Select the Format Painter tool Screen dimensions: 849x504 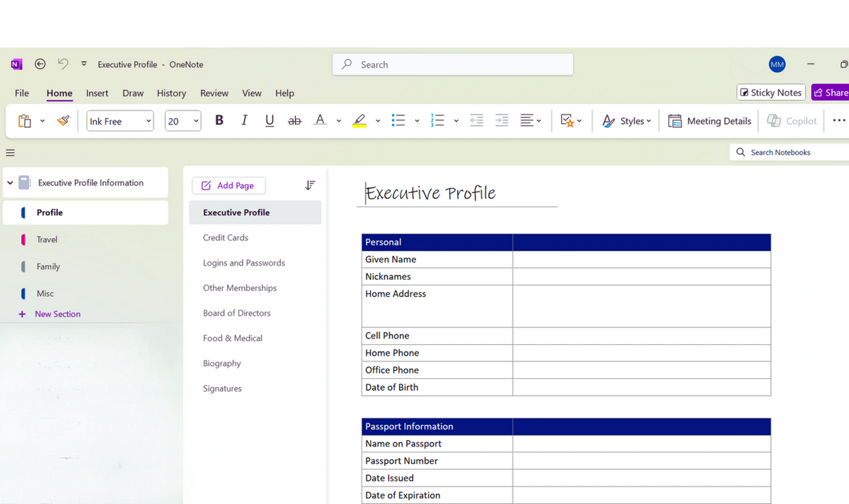(x=62, y=120)
